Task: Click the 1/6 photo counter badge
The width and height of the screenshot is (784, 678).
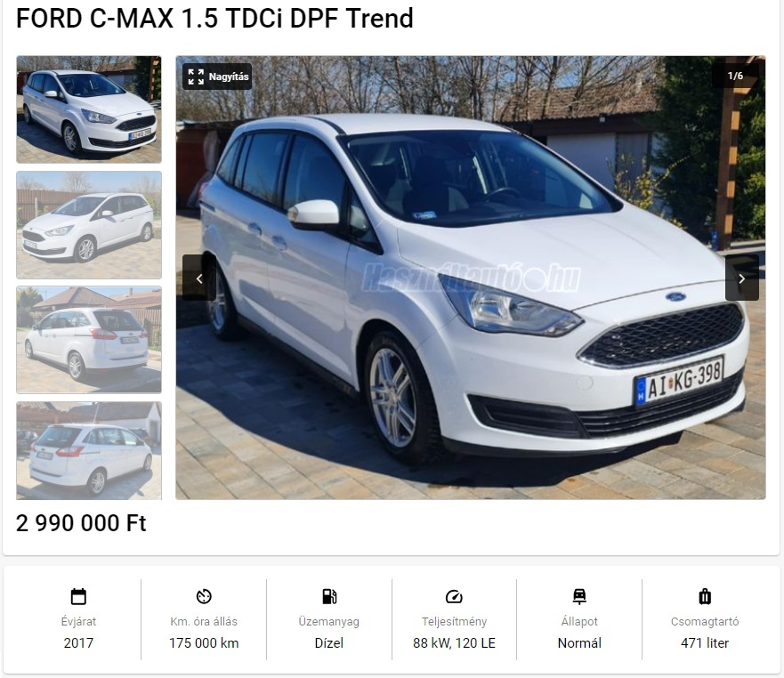Action: [x=735, y=76]
